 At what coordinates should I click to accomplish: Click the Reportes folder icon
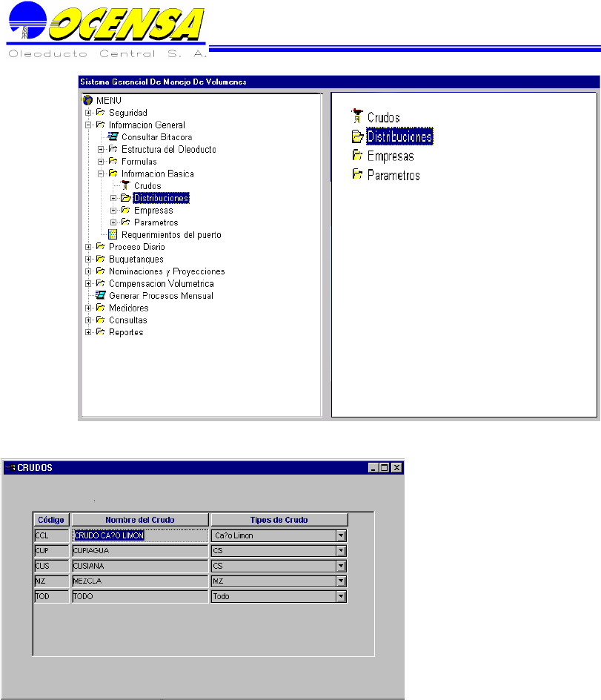click(x=100, y=331)
